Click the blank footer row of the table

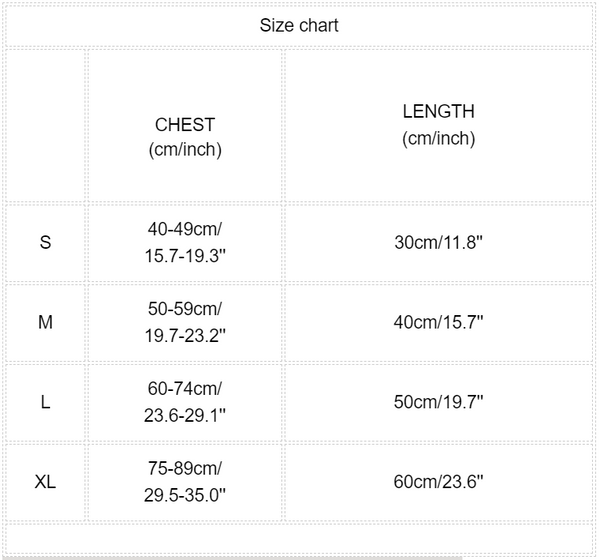tap(299, 539)
